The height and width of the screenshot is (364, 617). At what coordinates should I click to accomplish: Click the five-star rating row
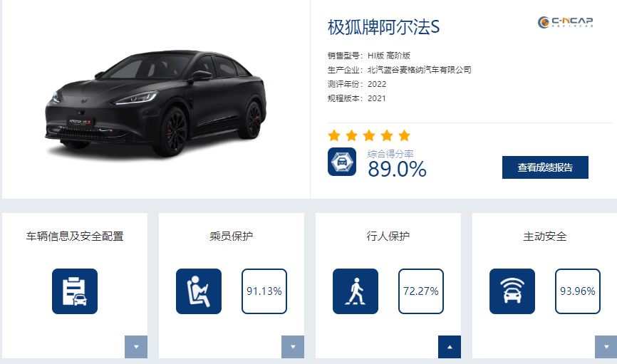369,135
